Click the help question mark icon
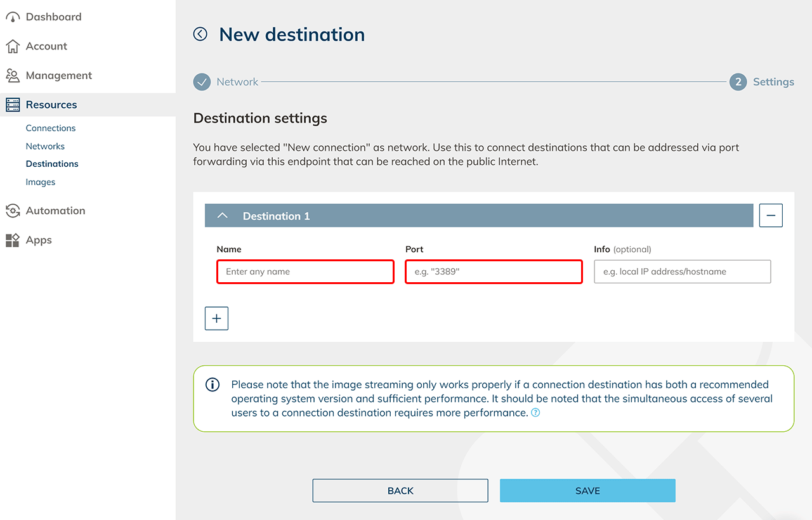This screenshot has height=520, width=812. point(535,413)
